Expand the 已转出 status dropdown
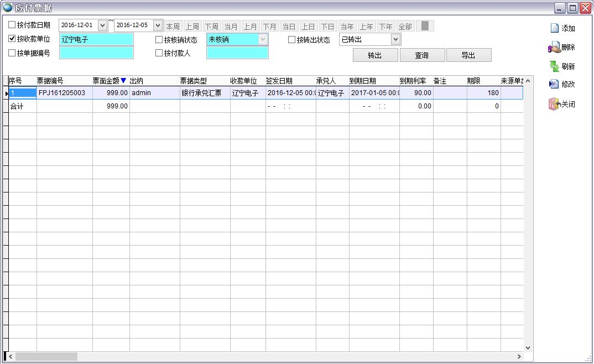This screenshot has width=594, height=364. (395, 39)
